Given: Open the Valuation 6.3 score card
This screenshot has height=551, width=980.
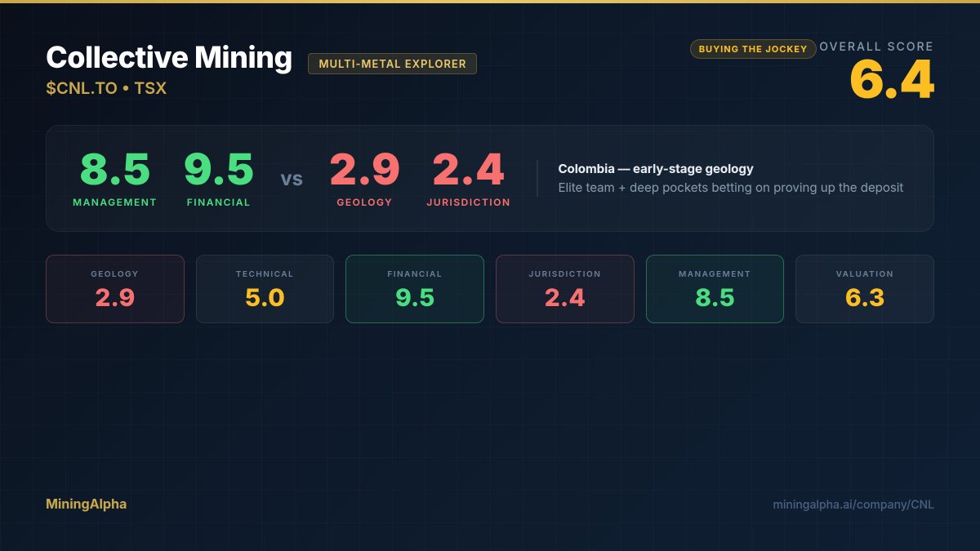Looking at the screenshot, I should point(865,289).
